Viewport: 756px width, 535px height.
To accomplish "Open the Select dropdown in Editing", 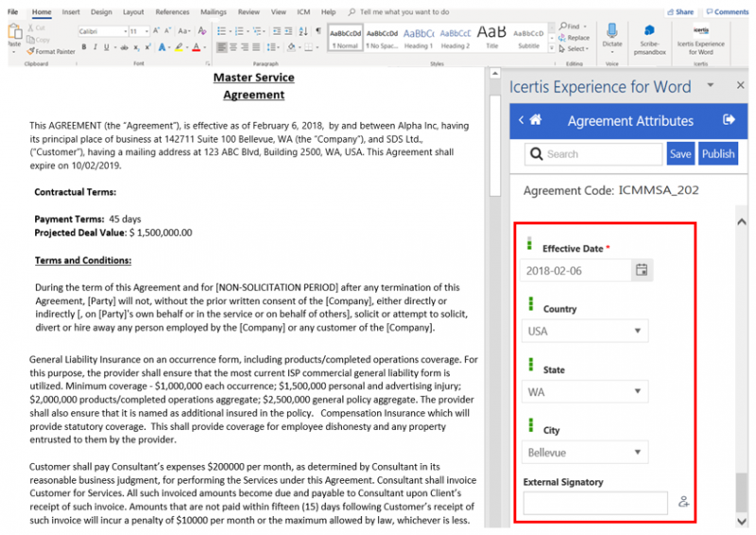I will (574, 49).
